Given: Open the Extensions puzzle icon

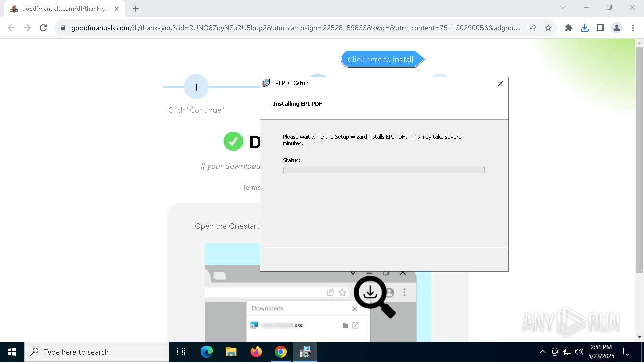Looking at the screenshot, I should 569,28.
